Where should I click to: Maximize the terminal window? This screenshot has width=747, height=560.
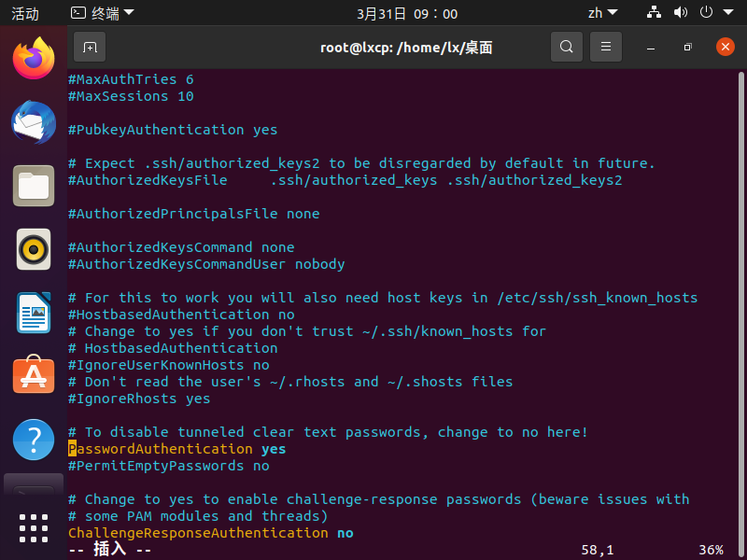pos(687,48)
